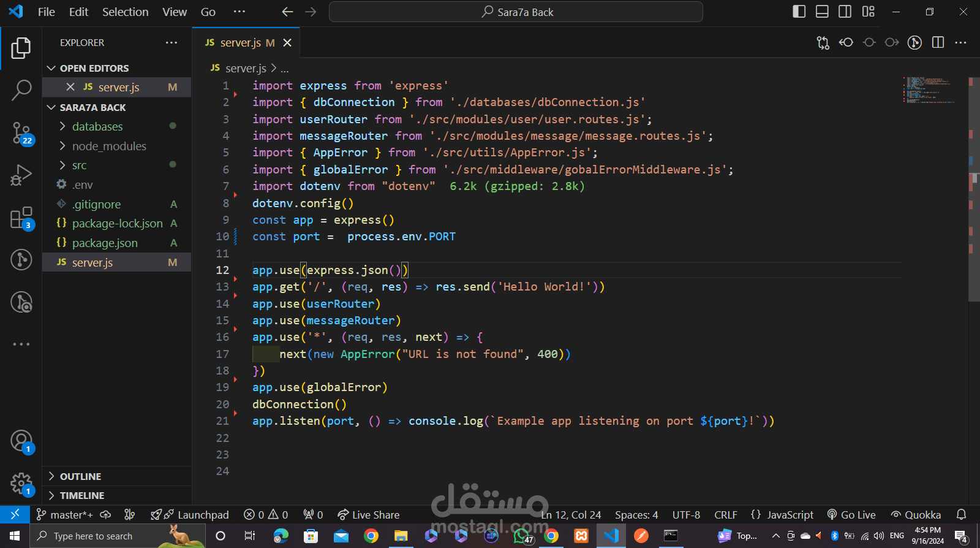Expand the OUTLINE section
980x548 pixels.
(x=80, y=476)
